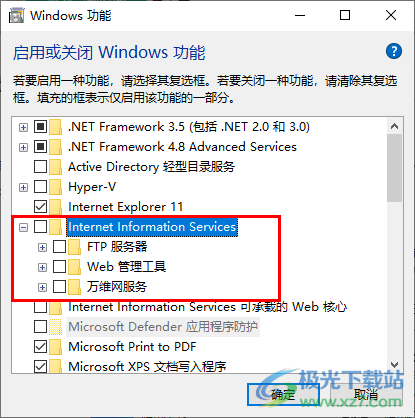The height and width of the screenshot is (418, 415).
Task: Click the Windows Features title bar icon
Action: [x=17, y=16]
